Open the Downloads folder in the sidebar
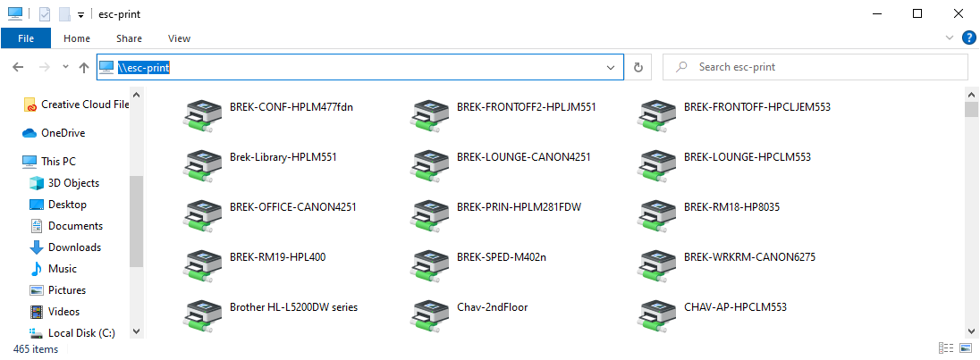 coord(74,247)
